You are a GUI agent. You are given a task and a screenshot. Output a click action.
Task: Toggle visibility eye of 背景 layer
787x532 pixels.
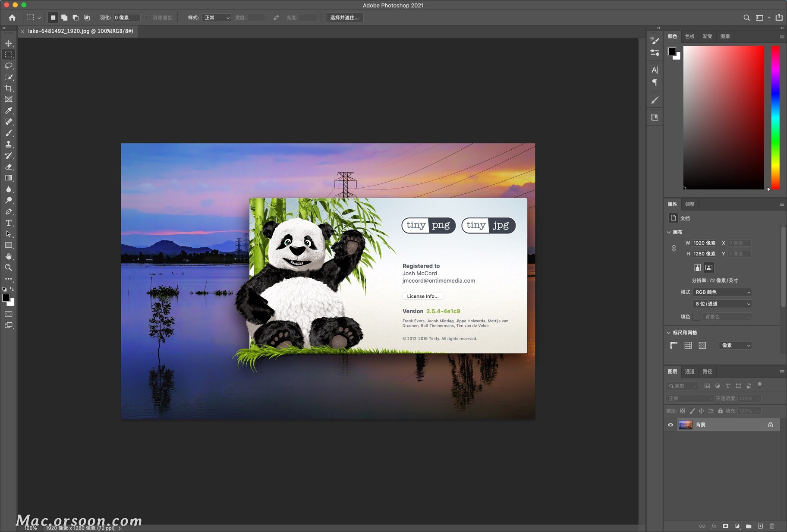[x=671, y=425]
